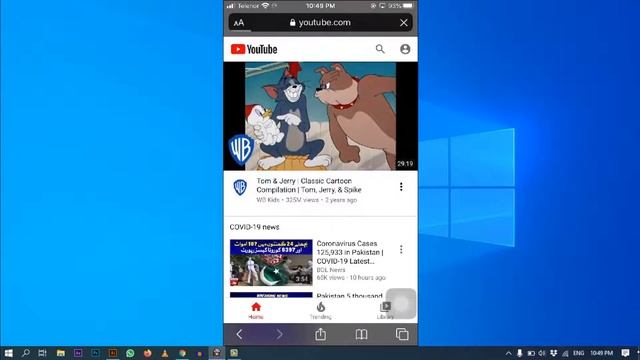This screenshot has height=360, width=640.
Task: Open volume control in tray
Action: [x=542, y=353]
